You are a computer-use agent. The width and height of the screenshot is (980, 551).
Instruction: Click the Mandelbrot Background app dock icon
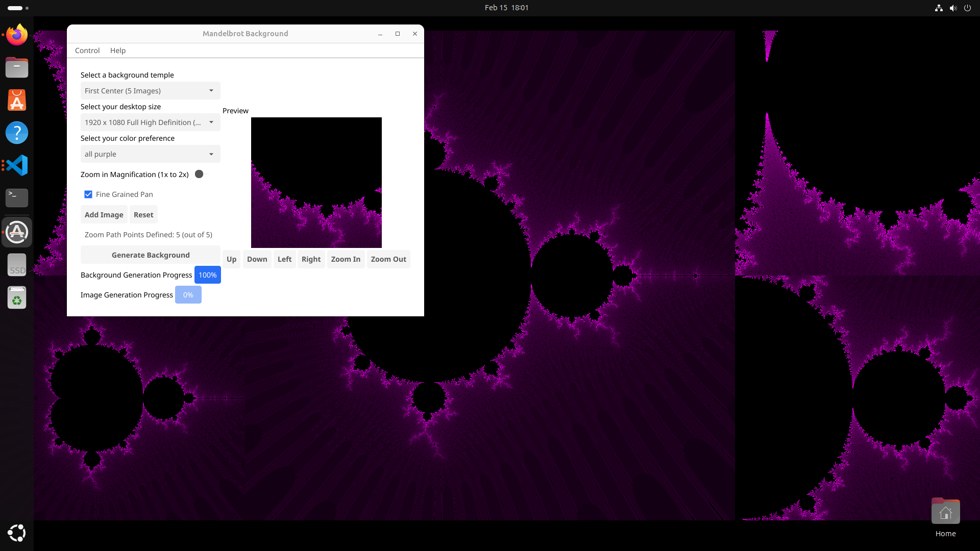(17, 232)
